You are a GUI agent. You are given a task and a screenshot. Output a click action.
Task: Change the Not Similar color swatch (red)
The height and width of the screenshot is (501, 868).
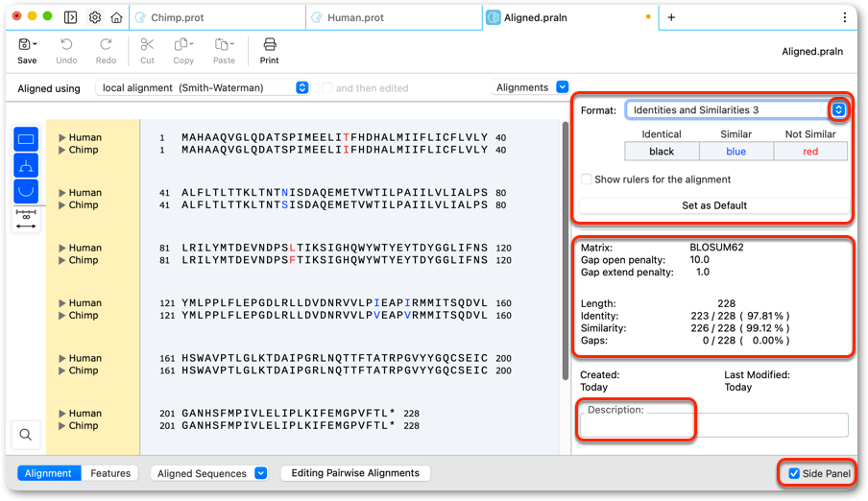pos(810,151)
